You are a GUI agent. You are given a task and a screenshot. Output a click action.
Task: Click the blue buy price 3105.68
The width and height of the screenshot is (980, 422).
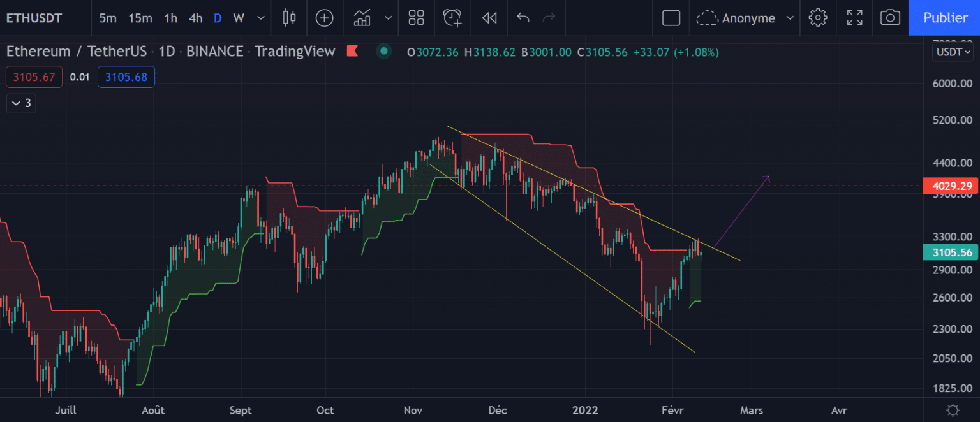click(126, 77)
